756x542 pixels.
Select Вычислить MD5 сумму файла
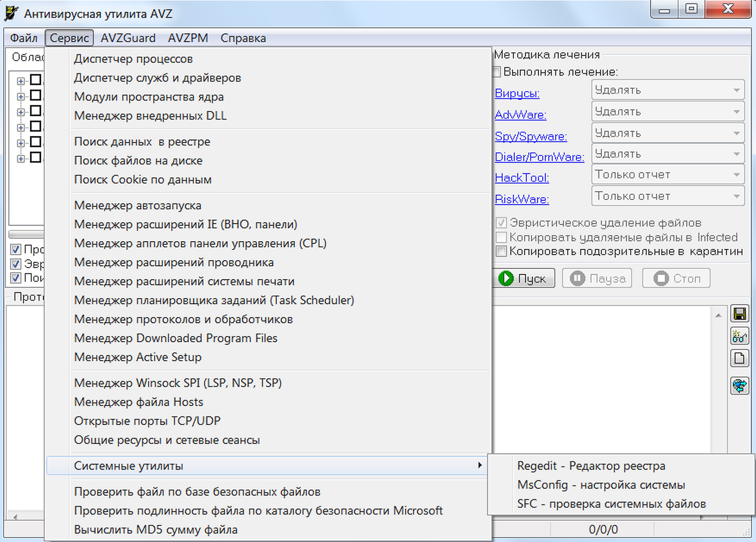[268, 530]
